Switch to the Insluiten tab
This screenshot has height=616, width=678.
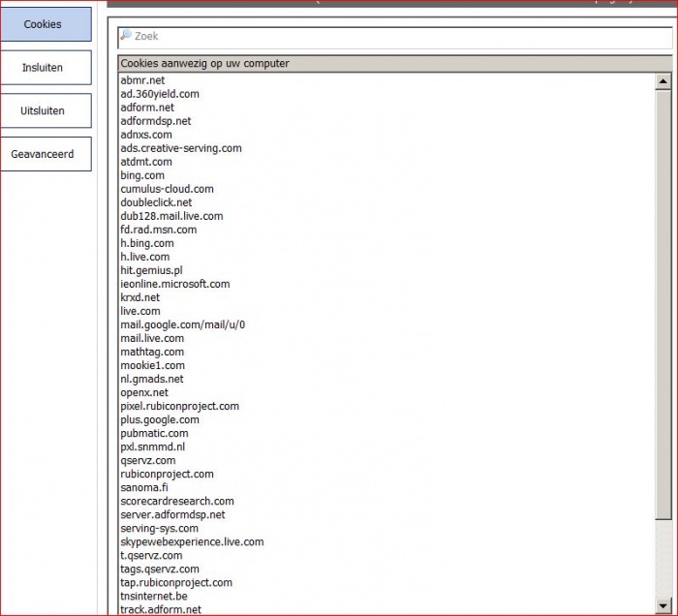click(46, 68)
